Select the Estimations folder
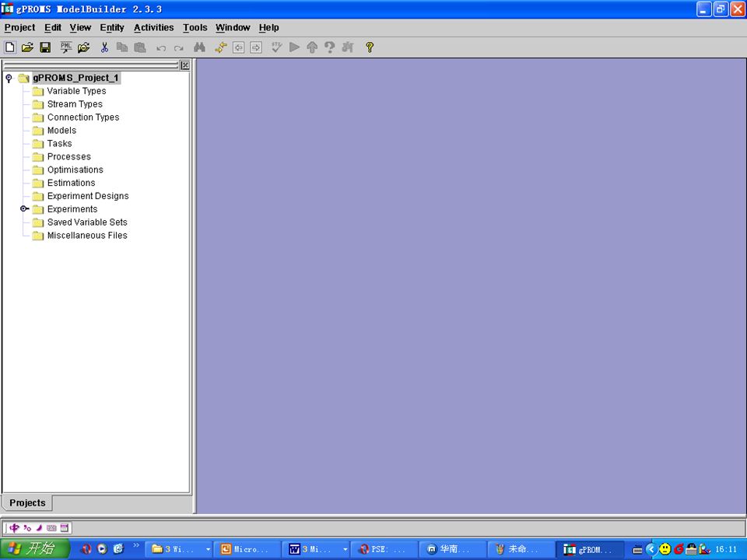Viewport: 747px width, 560px height. tap(71, 182)
